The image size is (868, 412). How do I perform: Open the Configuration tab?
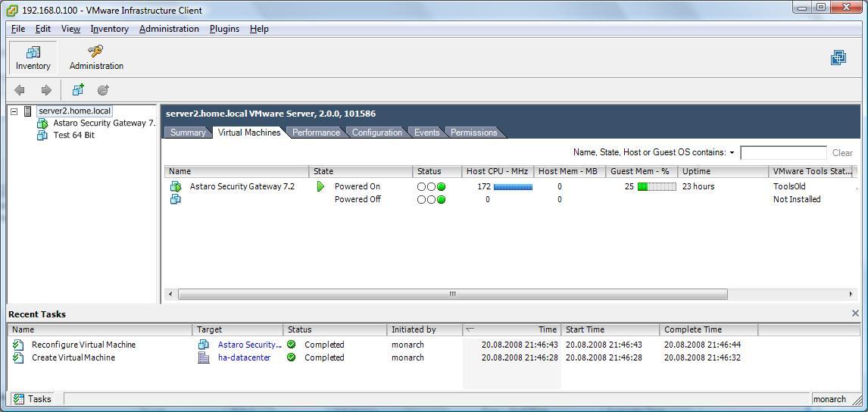(x=376, y=133)
